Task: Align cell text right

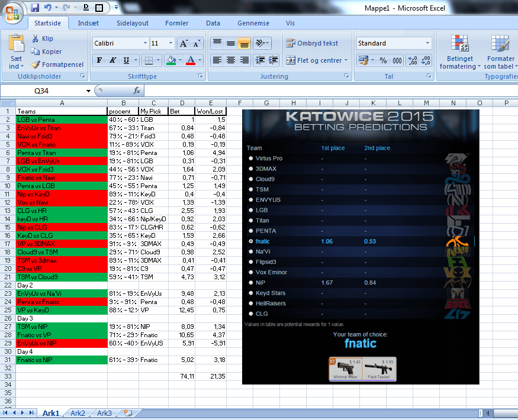Action: pos(244,60)
